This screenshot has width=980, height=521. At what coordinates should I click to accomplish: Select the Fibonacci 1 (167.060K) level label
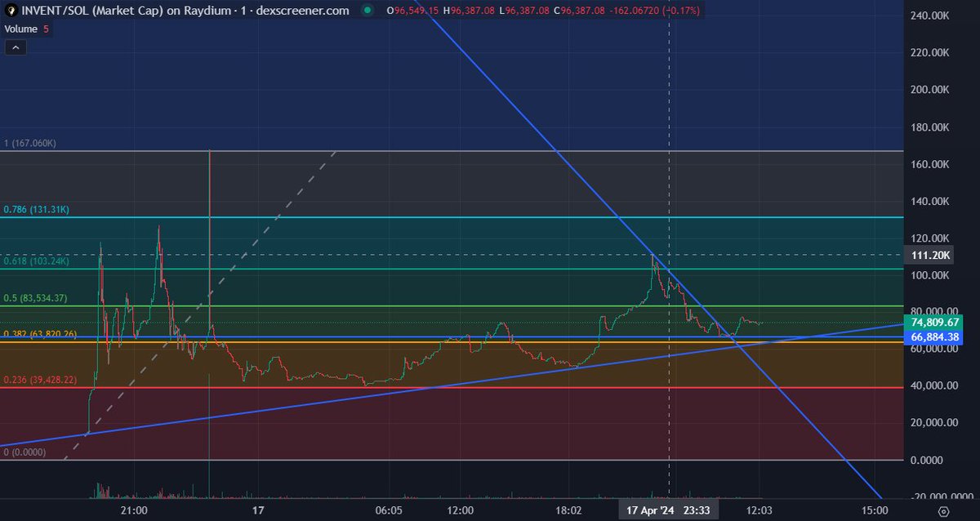[30, 143]
